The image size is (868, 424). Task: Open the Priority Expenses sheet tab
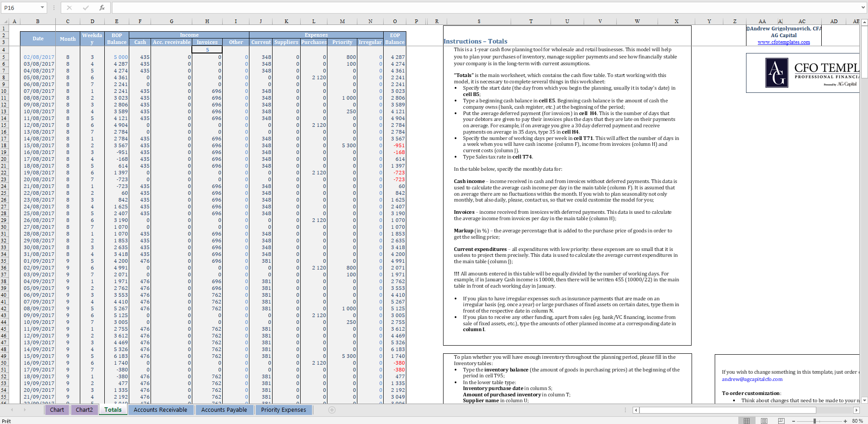tap(283, 410)
